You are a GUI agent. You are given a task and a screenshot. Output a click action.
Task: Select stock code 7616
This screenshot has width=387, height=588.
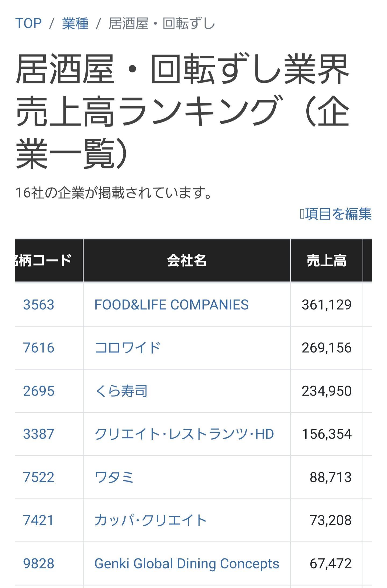click(x=39, y=348)
